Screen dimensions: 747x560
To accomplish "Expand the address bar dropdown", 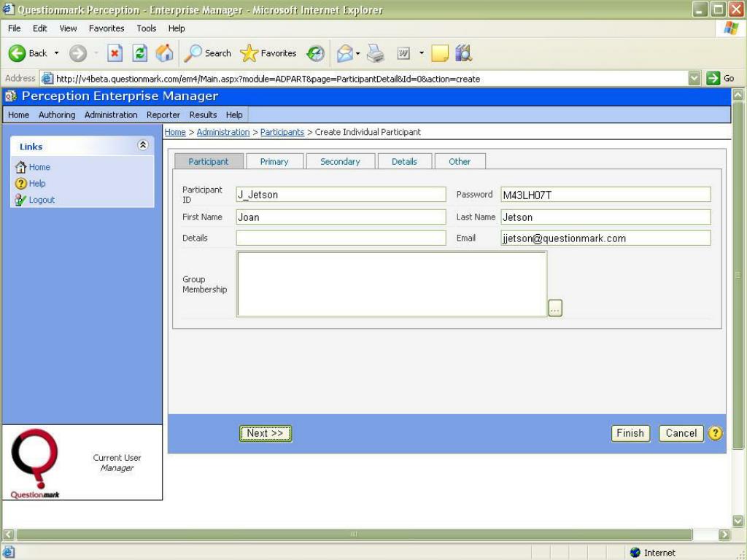I will tap(694, 78).
